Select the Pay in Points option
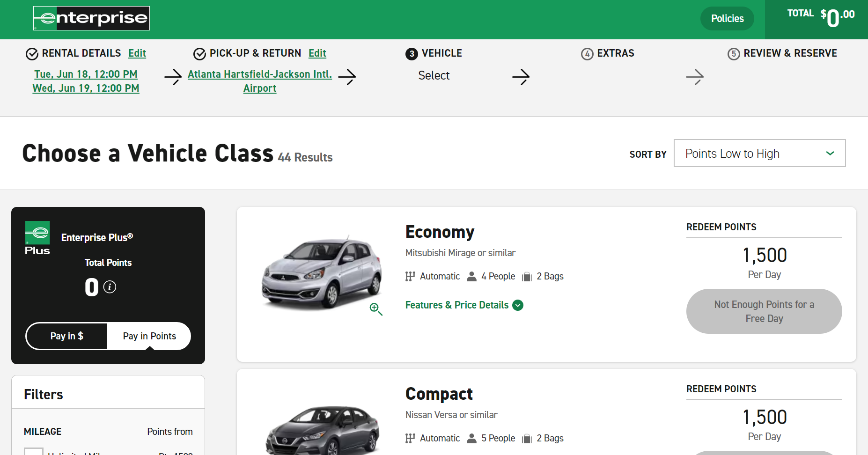Screen dimensions: 868x455 pos(149,336)
